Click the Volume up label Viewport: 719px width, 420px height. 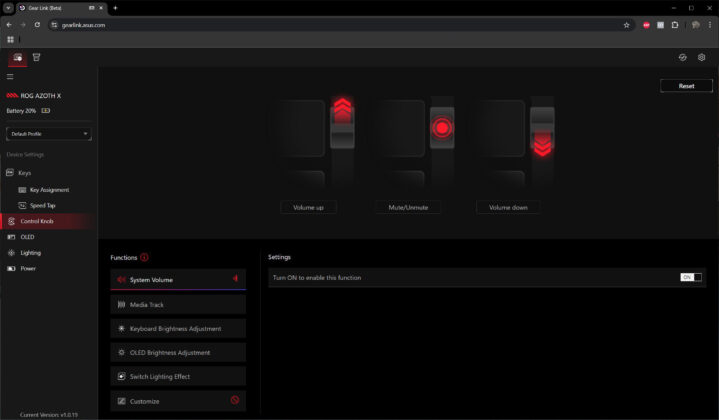308,207
